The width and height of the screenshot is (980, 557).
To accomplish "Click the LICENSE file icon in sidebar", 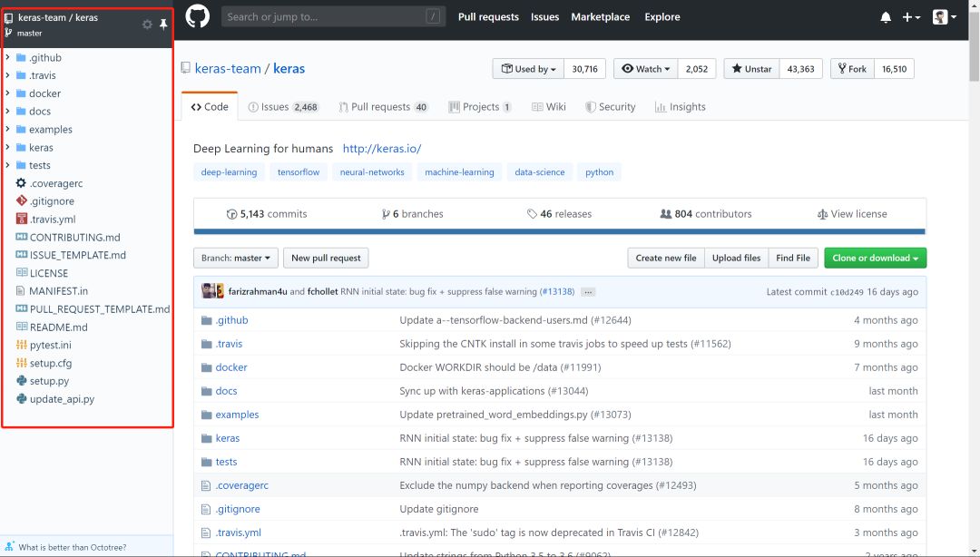I will tap(21, 272).
